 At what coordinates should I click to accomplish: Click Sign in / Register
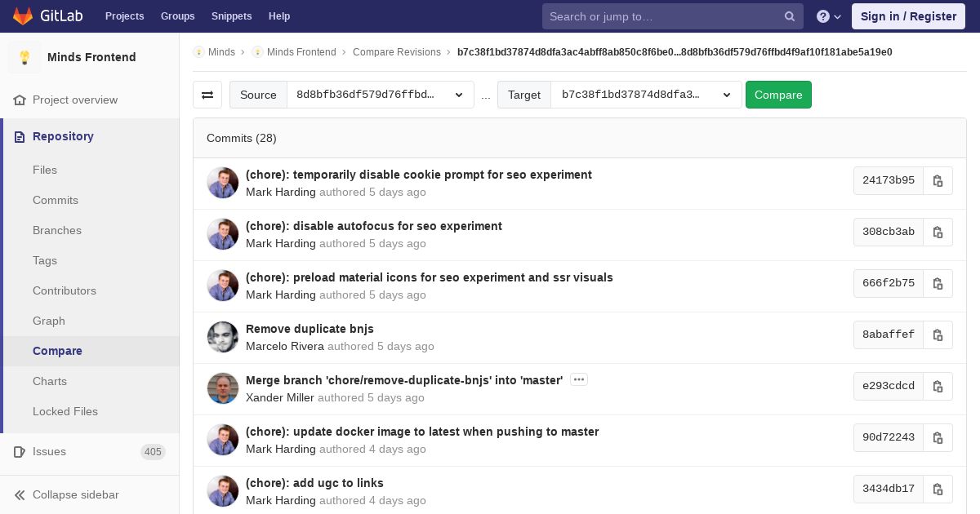coord(908,16)
